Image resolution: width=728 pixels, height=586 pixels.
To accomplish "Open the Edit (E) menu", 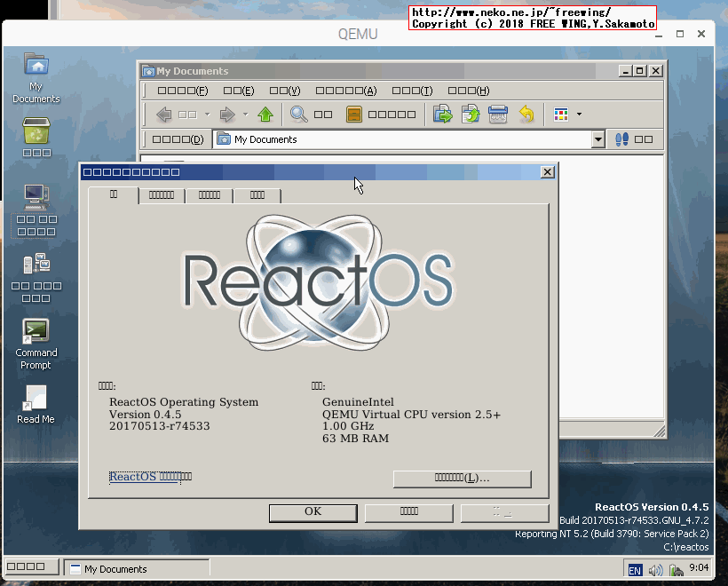I will click(239, 91).
